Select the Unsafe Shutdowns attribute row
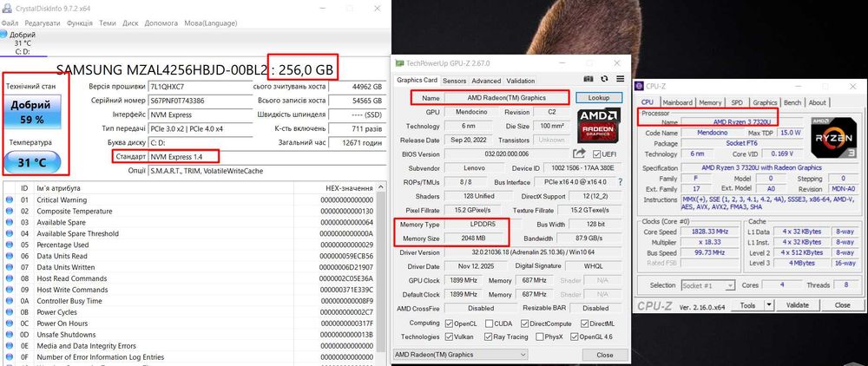 click(188, 335)
